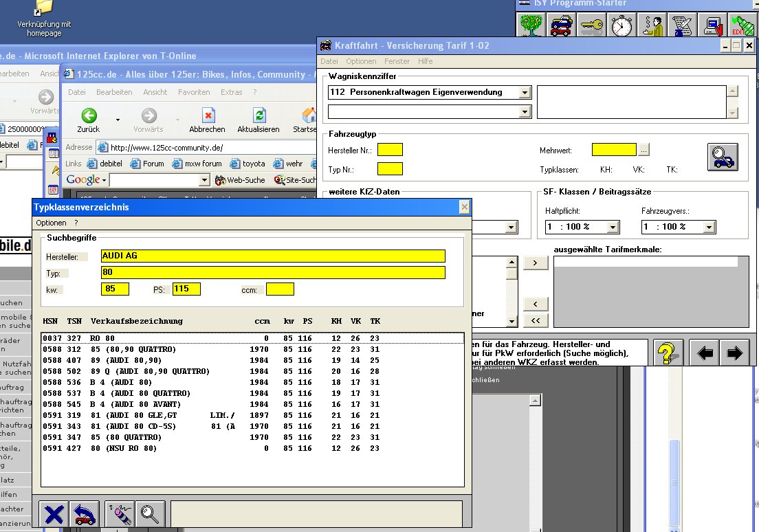Image resolution: width=759 pixels, height=532 pixels.
Task: Click the empty ccm search field
Action: pos(280,289)
